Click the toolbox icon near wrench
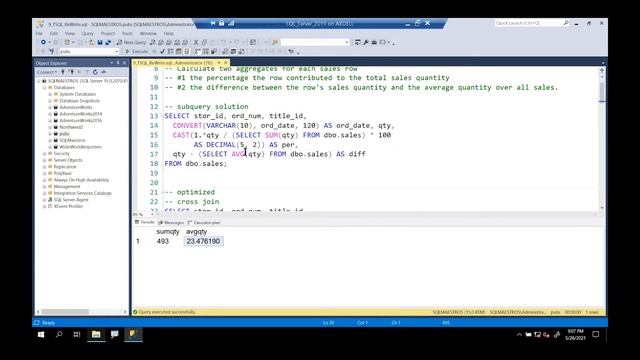 tap(374, 42)
